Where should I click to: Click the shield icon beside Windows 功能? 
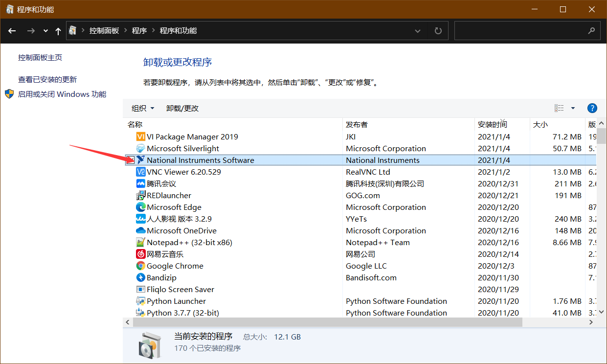coord(9,94)
